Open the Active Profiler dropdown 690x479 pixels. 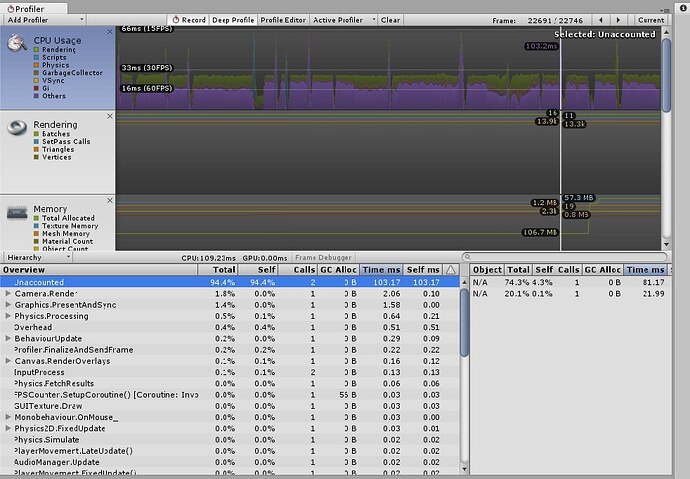[344, 20]
